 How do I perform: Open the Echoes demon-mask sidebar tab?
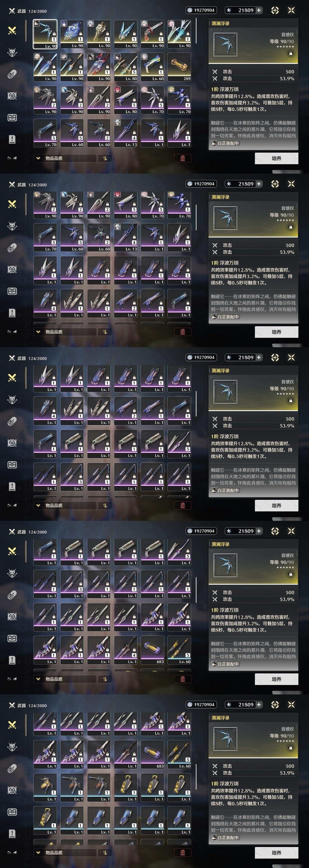point(12,53)
